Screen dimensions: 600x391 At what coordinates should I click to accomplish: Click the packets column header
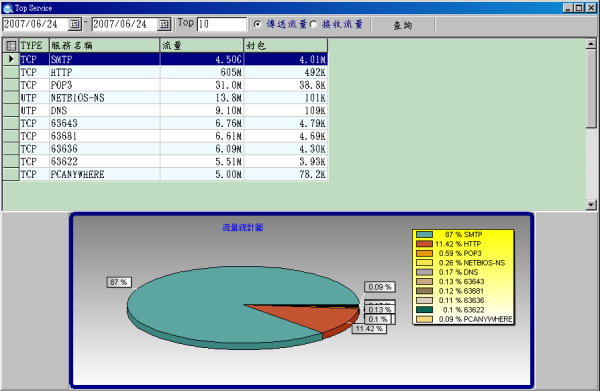pyautogui.click(x=285, y=46)
